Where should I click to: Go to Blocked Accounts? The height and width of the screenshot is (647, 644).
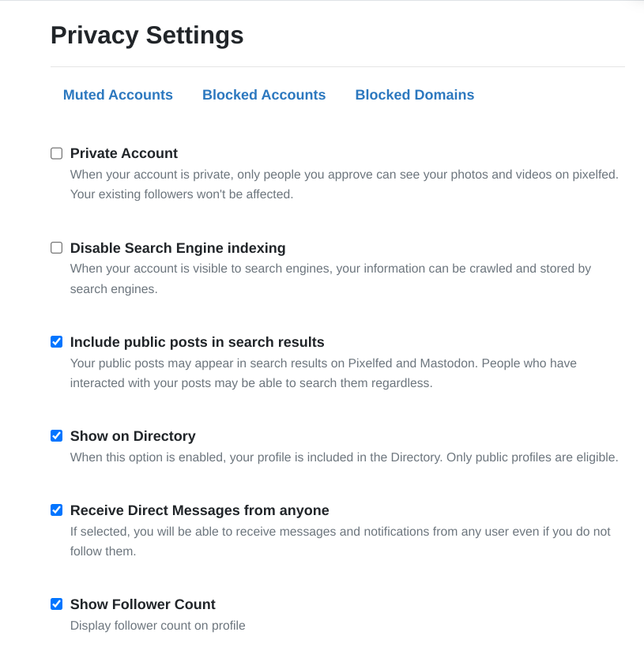tap(264, 95)
